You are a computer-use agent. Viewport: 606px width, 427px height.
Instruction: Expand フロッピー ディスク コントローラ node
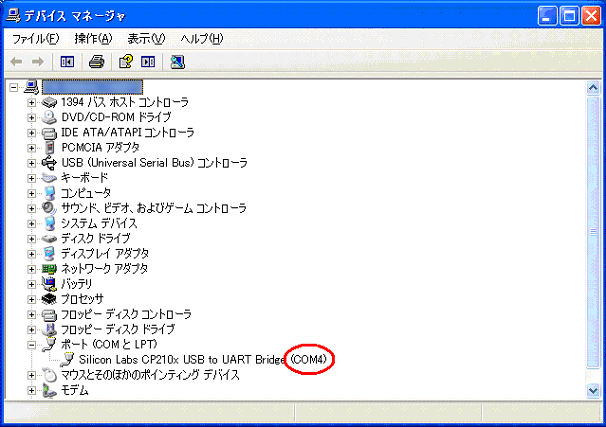32,315
